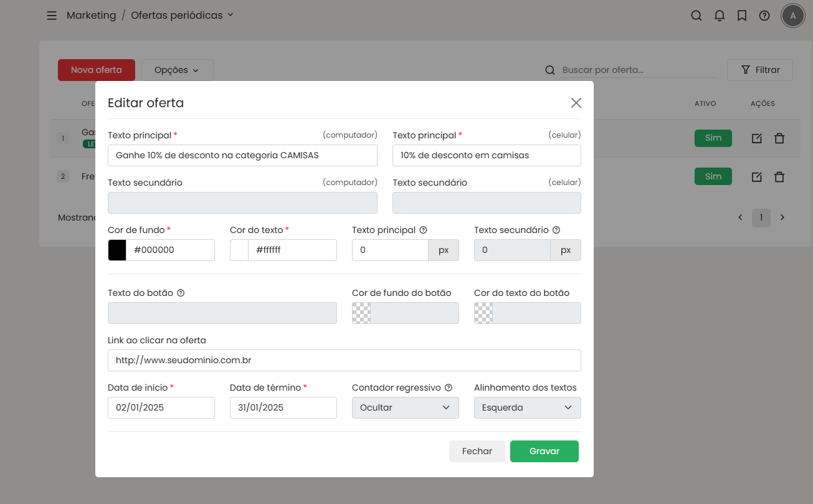The height and width of the screenshot is (504, 813).
Task: Expand the Alinhamento dos textos dropdown
Action: pos(527,407)
